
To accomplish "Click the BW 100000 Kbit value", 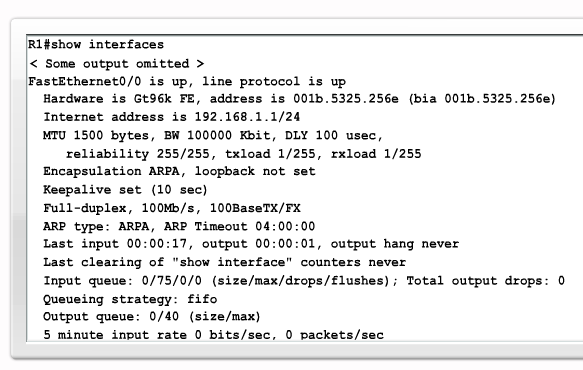I will [217, 135].
